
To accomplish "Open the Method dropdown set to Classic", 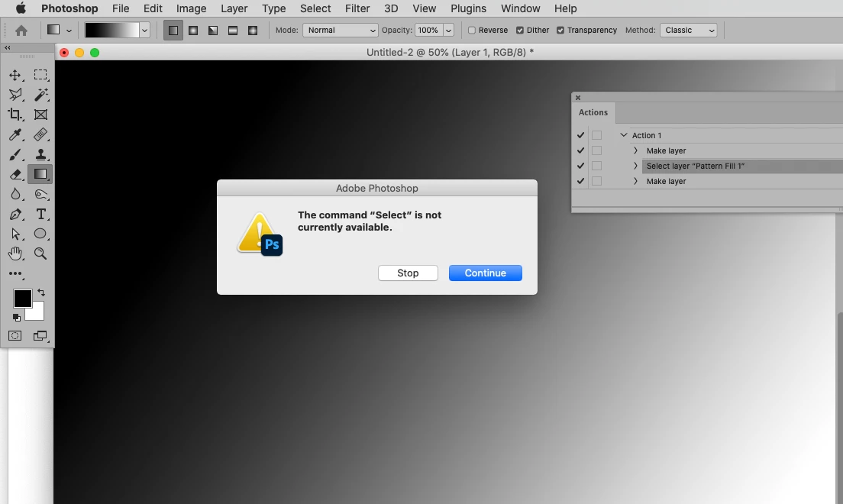I will click(x=689, y=30).
